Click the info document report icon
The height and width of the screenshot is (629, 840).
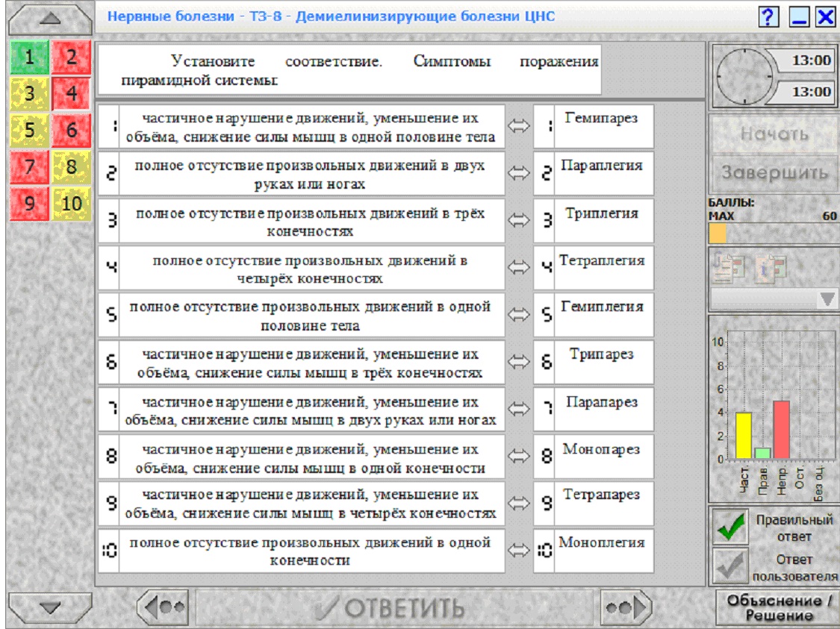pyautogui.click(x=771, y=268)
